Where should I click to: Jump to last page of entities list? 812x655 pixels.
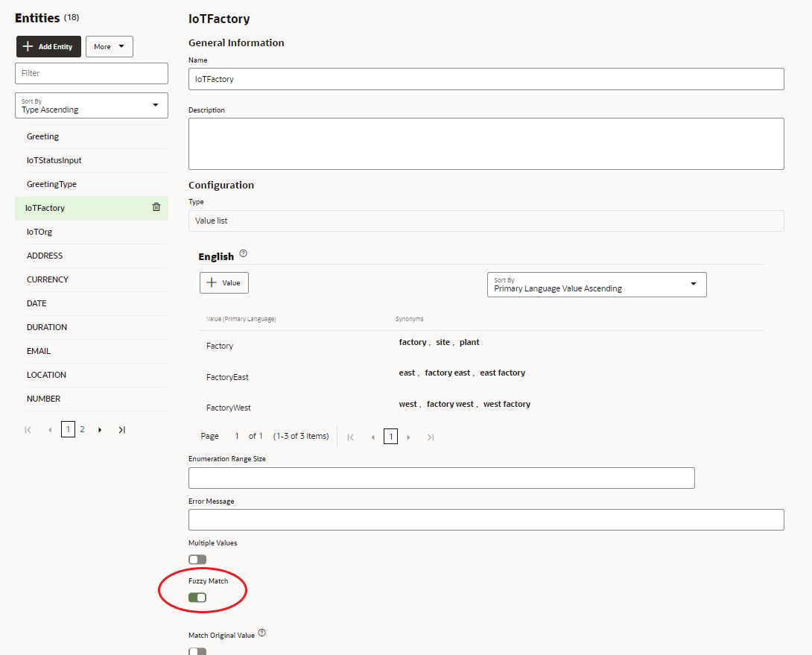121,429
